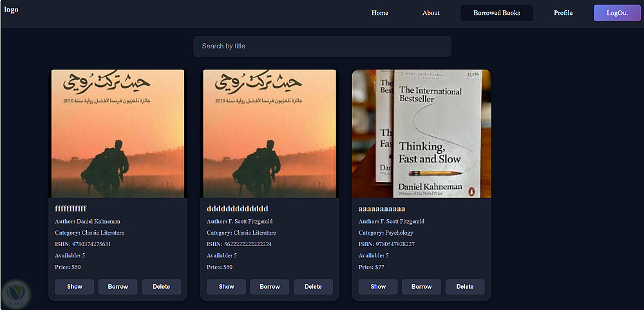
Task: Click Author line on ddddddddddddd card
Action: 240,221
